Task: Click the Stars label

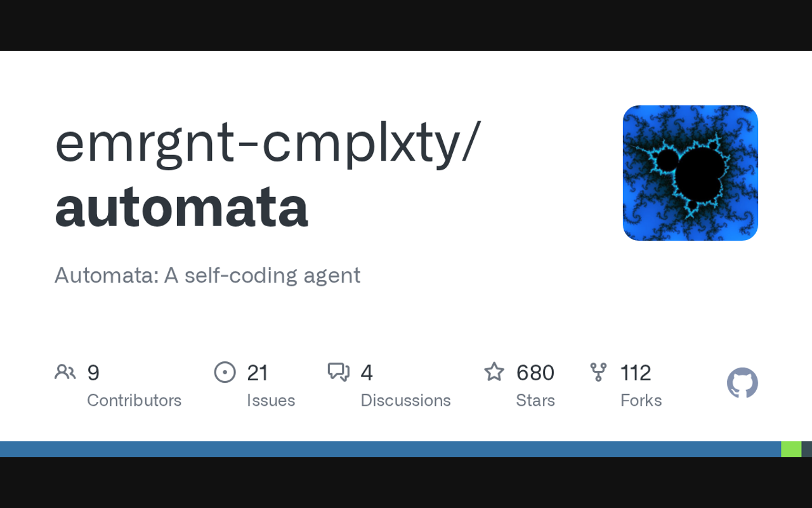Action: coord(535,400)
